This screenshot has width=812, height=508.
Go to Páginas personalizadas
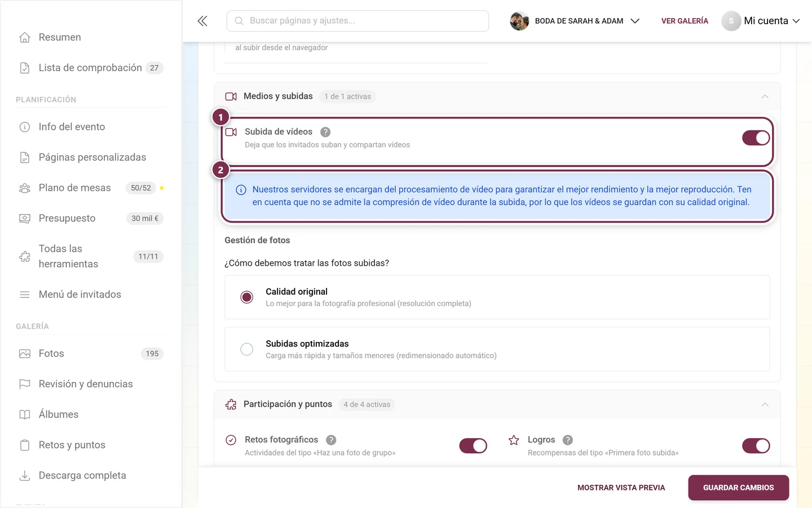click(x=92, y=157)
